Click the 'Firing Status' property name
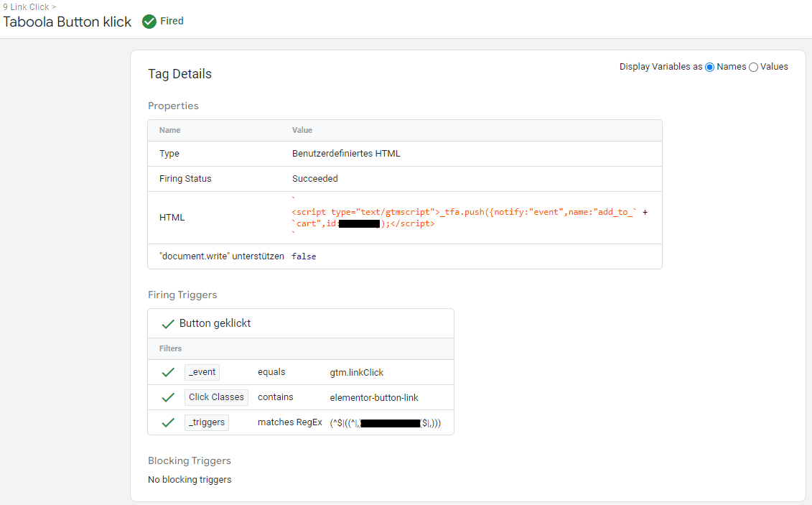Screen dimensions: 812x505 pyautogui.click(x=185, y=178)
